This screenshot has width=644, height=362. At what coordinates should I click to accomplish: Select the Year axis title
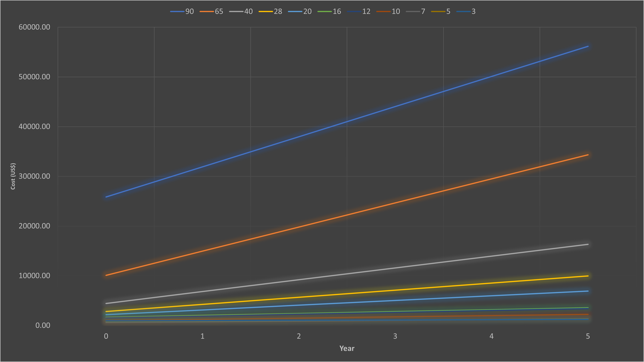pos(347,348)
